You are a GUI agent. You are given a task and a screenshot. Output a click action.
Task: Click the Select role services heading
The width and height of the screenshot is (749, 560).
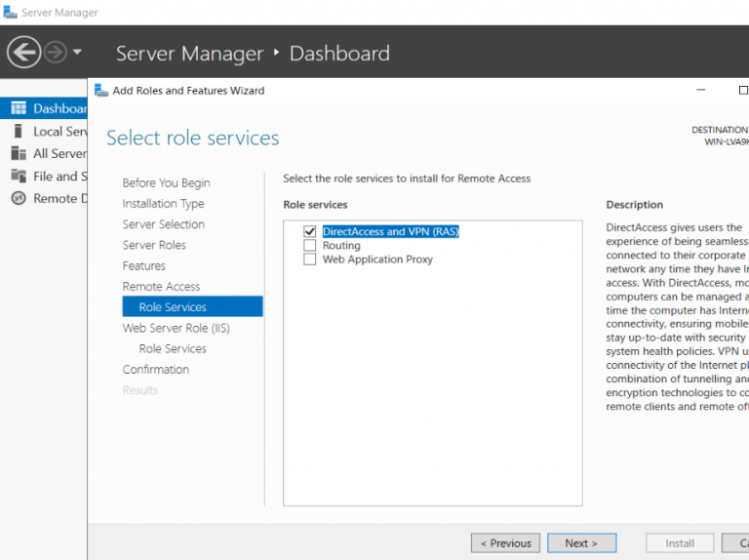192,139
